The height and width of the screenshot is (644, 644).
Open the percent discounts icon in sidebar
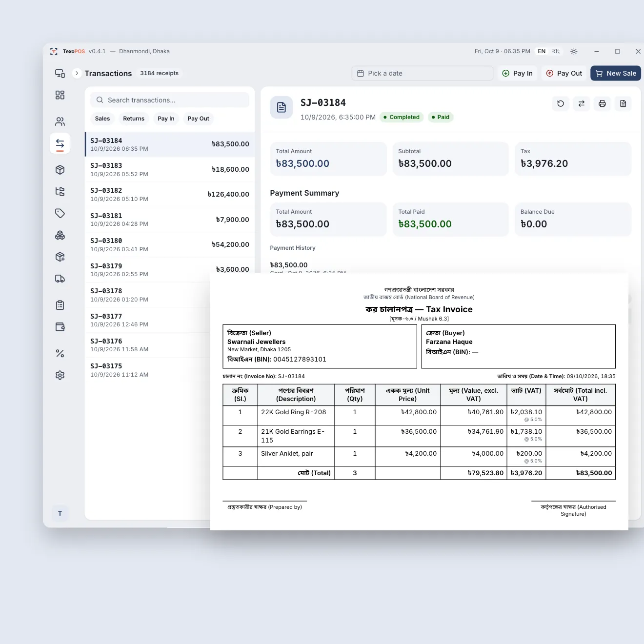click(x=60, y=353)
